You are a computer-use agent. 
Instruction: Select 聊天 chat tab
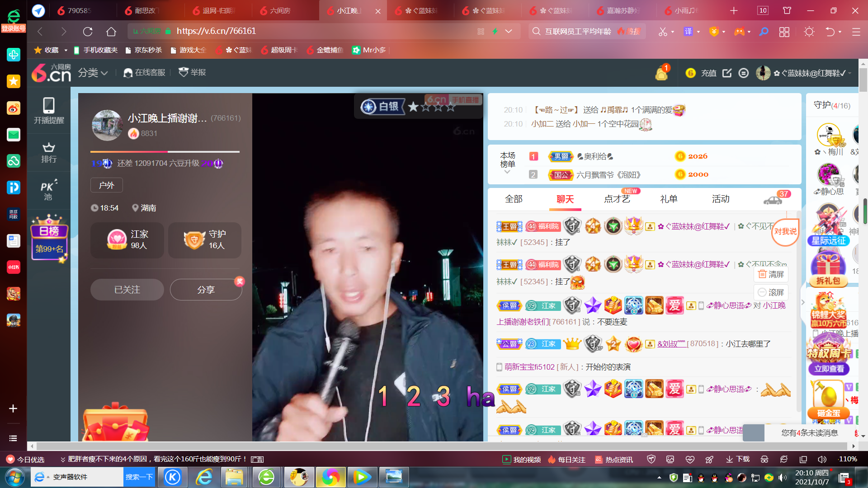coord(565,199)
